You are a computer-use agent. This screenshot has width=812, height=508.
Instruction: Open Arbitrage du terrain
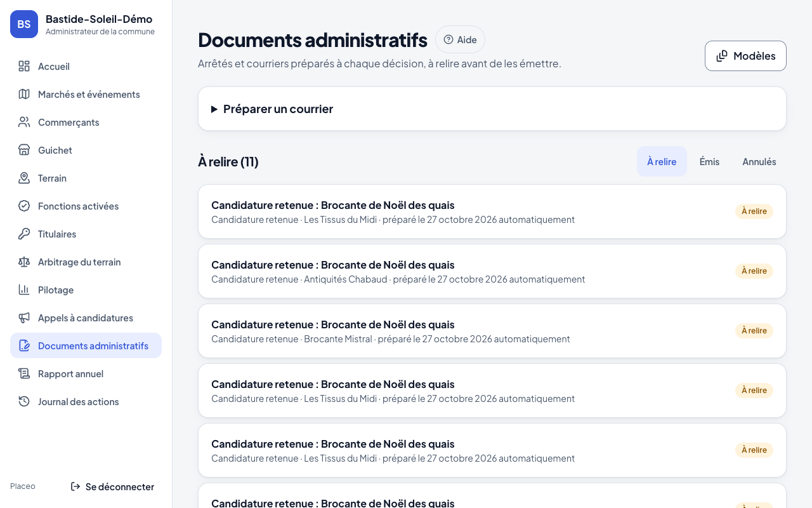click(86, 262)
